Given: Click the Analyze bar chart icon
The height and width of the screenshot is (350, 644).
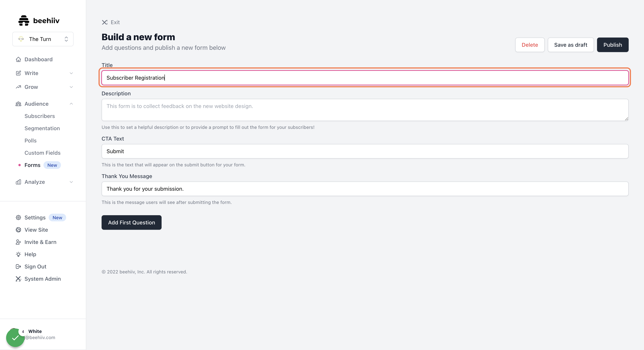Looking at the screenshot, I should point(18,182).
